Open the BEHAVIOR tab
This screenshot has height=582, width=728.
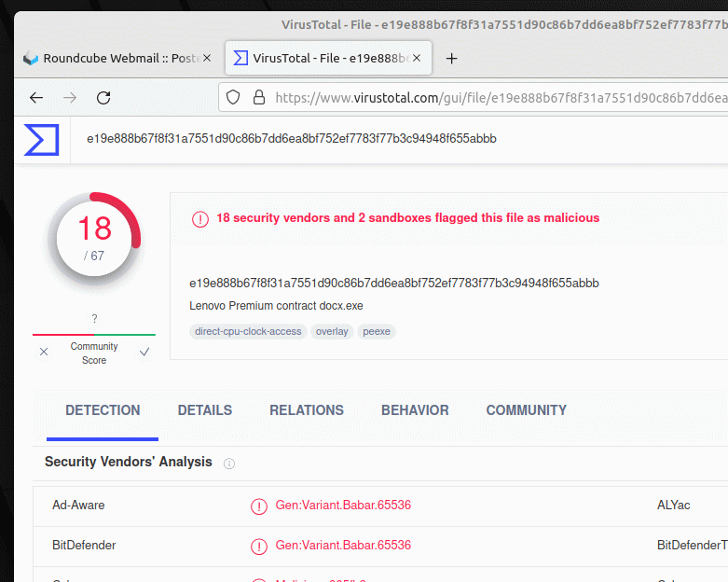pyautogui.click(x=415, y=410)
